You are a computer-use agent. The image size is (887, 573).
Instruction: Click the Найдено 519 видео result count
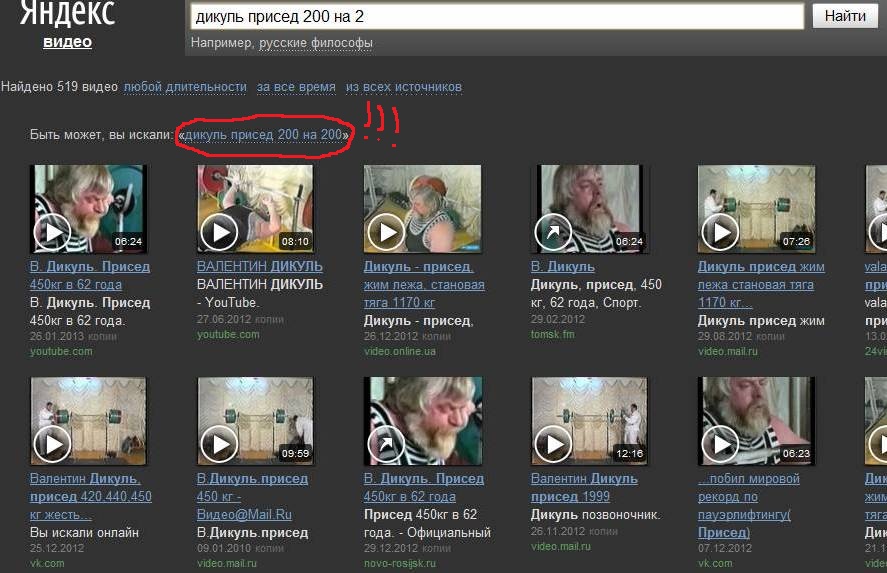tap(59, 87)
